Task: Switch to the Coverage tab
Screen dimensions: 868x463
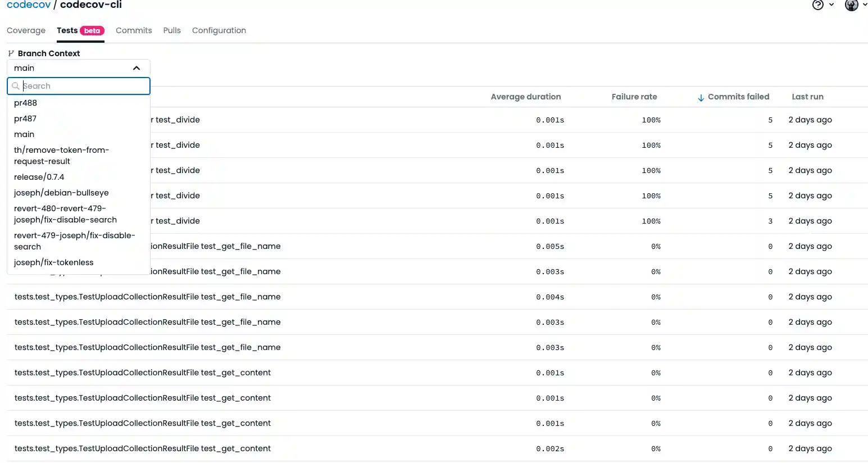Action: point(26,30)
